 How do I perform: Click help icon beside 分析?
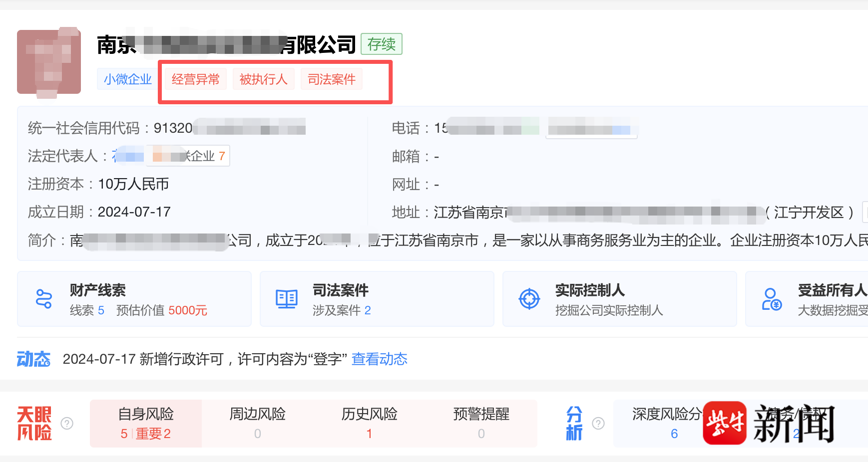tap(598, 424)
